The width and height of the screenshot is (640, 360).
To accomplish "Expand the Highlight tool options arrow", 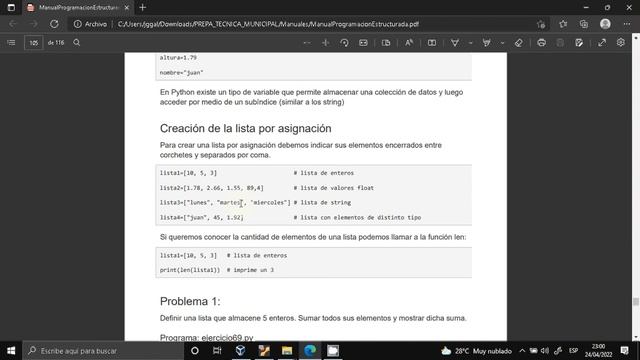I will coord(502,42).
